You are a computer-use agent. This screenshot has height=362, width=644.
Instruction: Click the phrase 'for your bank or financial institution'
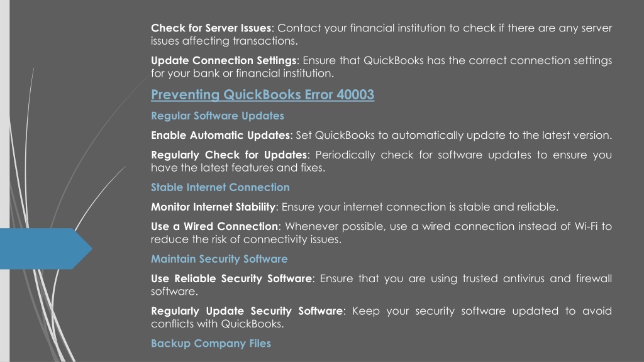click(241, 74)
